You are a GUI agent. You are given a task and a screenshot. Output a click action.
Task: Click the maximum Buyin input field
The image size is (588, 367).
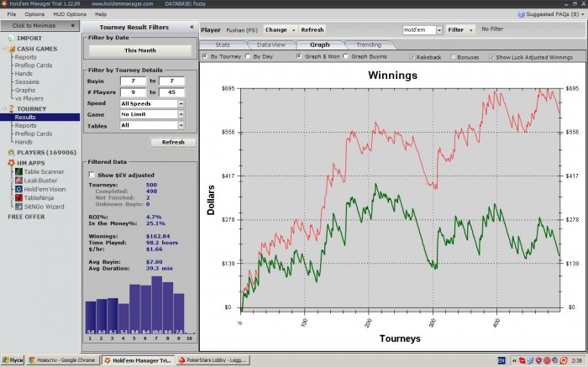tap(171, 81)
